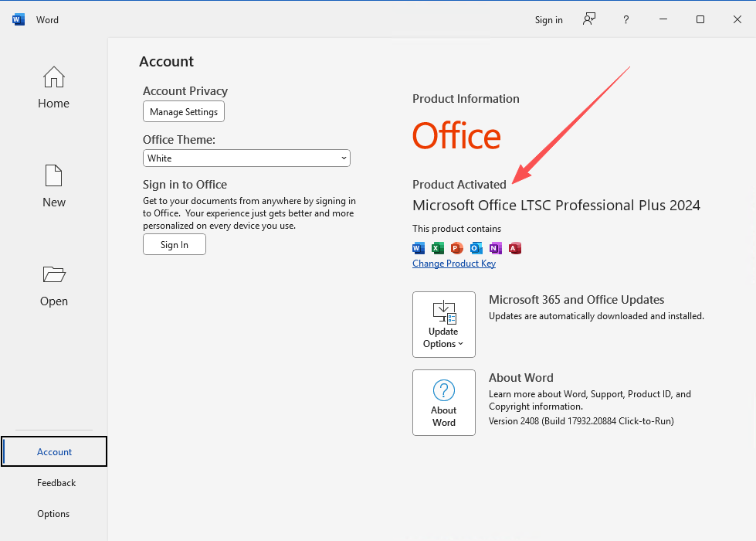Click the Word logo in the title bar

(x=19, y=20)
